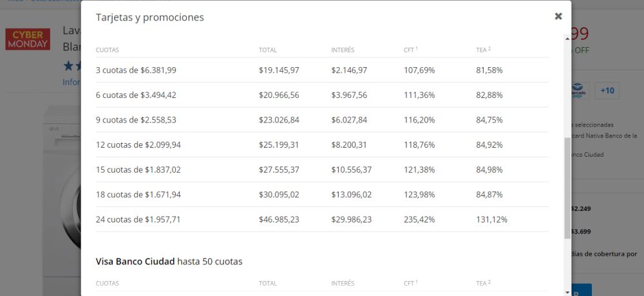The height and width of the screenshot is (296, 644).
Task: Select the 12 cuotas de $2.099,94 row
Action: point(322,144)
